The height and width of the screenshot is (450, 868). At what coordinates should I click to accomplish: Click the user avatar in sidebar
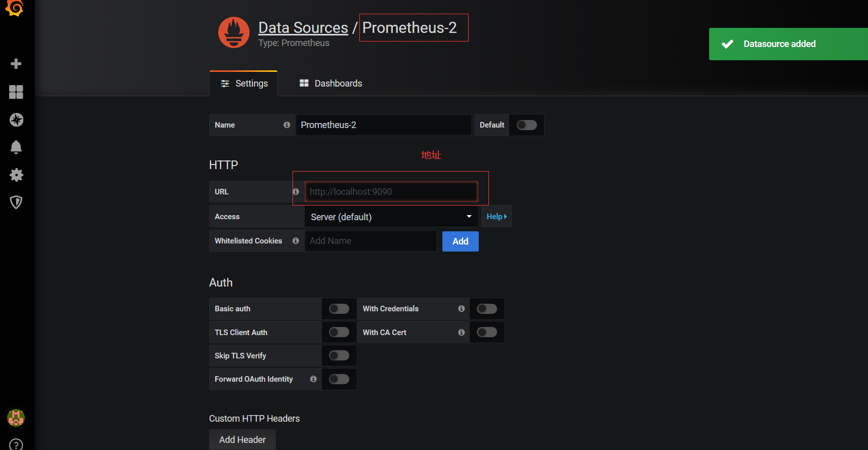click(16, 418)
